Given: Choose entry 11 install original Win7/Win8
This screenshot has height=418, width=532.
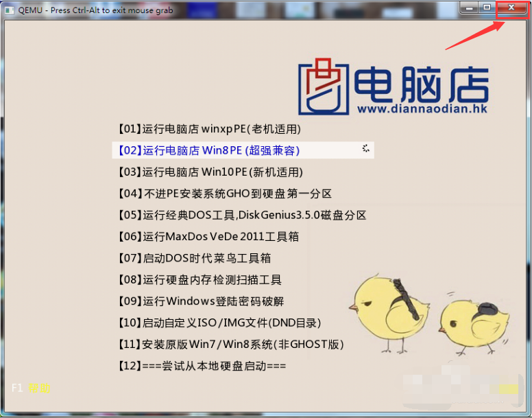Looking at the screenshot, I should click(231, 345).
